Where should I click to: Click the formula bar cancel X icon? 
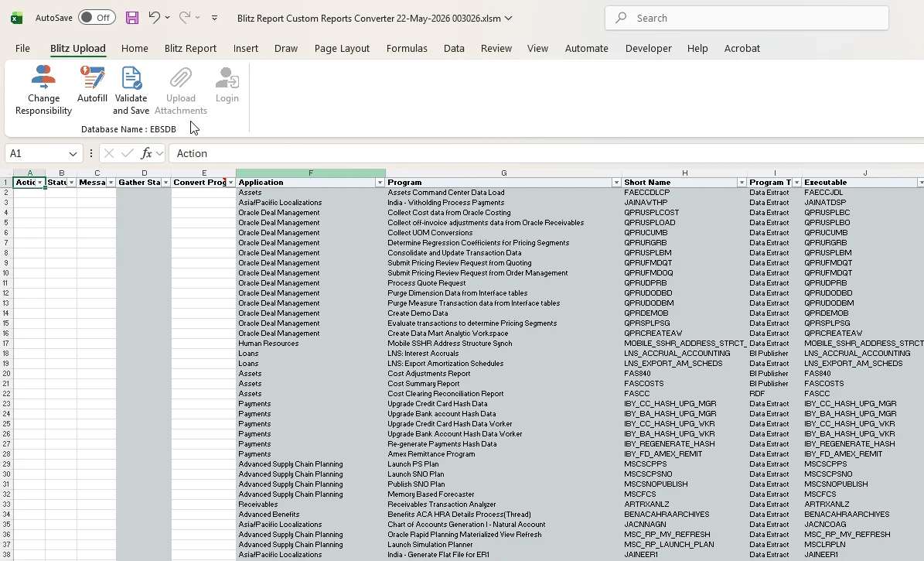[x=108, y=153]
